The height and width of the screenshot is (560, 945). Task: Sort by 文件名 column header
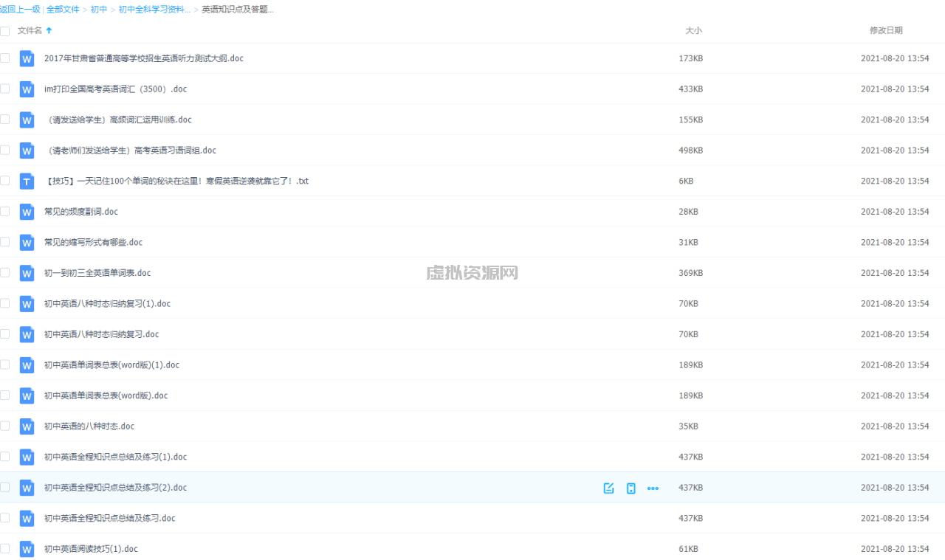click(30, 30)
